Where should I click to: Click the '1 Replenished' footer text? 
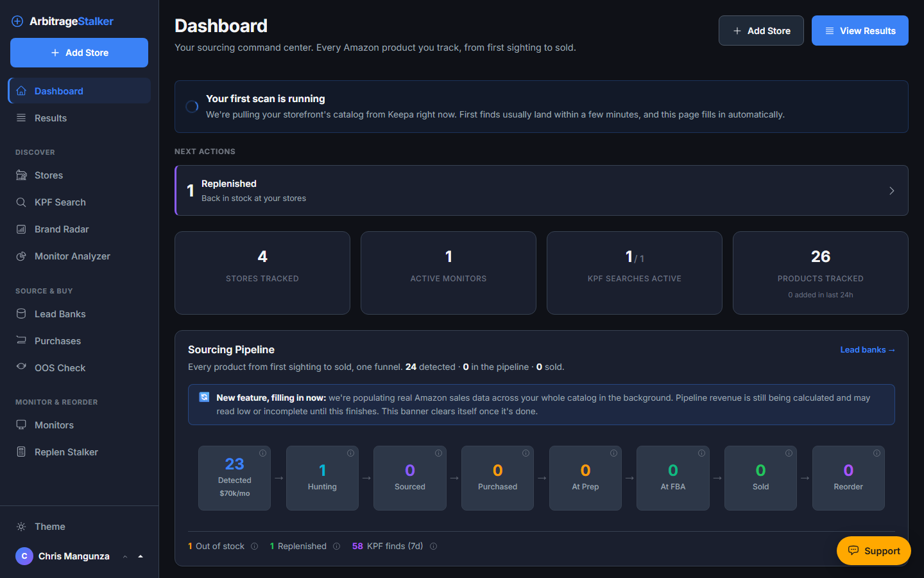pos(298,547)
